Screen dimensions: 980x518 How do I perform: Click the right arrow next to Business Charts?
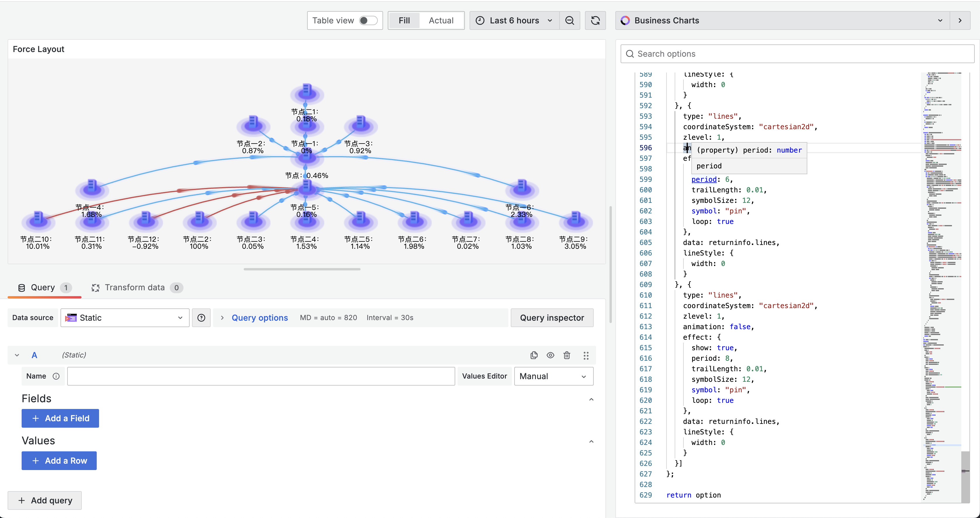[960, 20]
